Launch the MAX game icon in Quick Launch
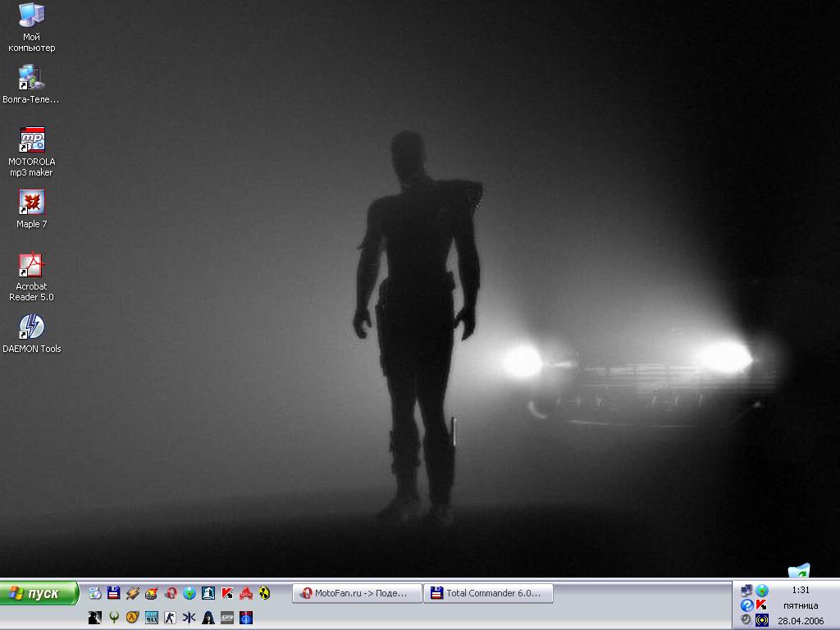The height and width of the screenshot is (630, 840). tap(152, 618)
